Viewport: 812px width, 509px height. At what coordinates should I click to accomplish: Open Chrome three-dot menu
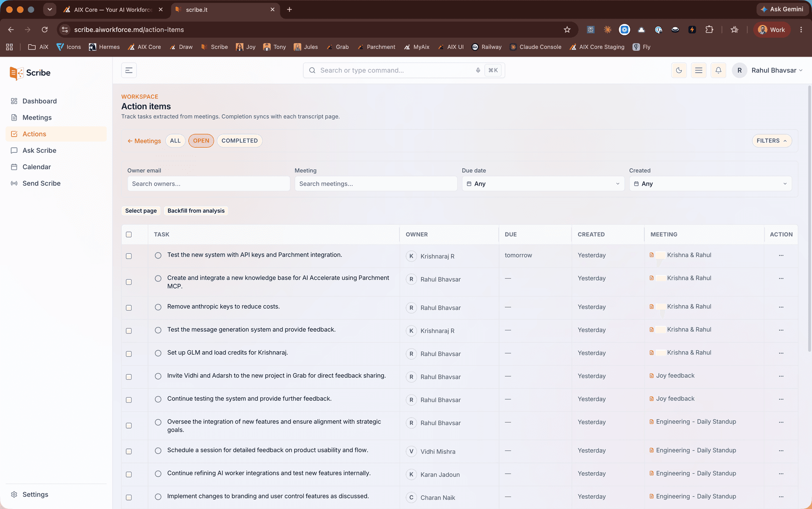801,30
